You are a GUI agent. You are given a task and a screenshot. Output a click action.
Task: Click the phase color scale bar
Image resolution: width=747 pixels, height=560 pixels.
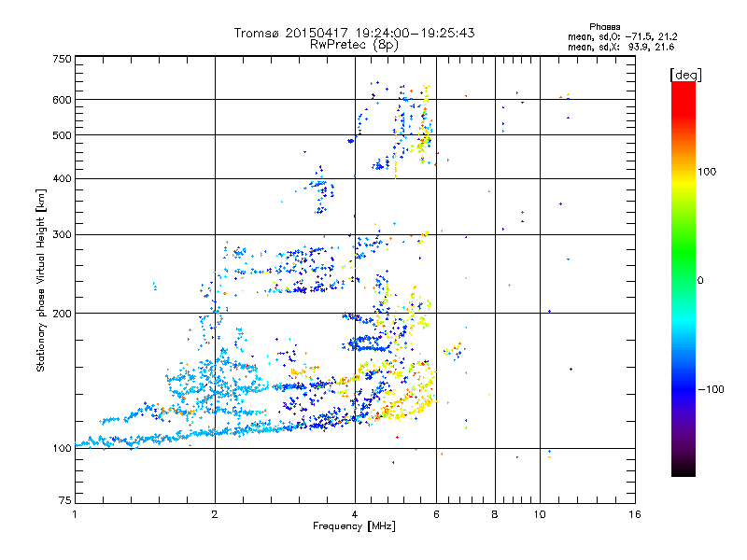tap(684, 279)
